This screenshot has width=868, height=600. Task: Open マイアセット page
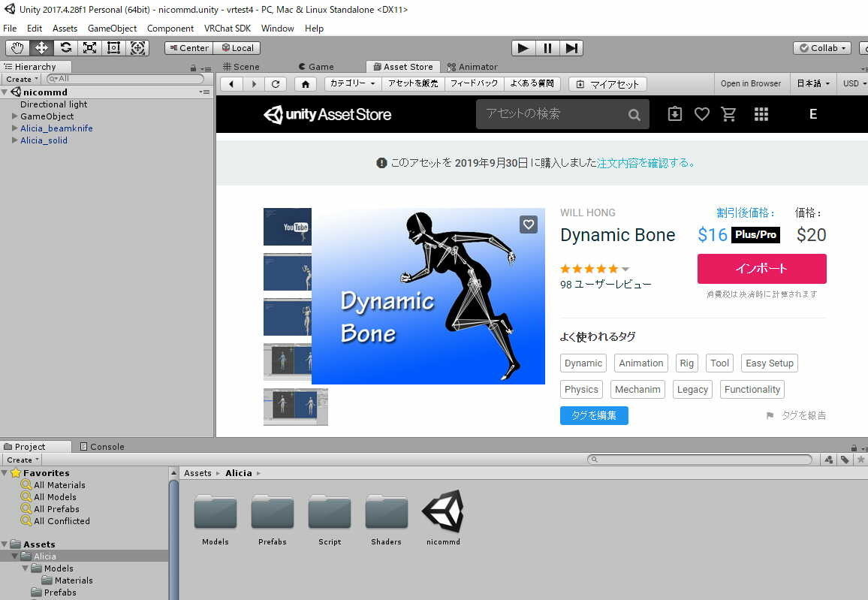tap(607, 84)
